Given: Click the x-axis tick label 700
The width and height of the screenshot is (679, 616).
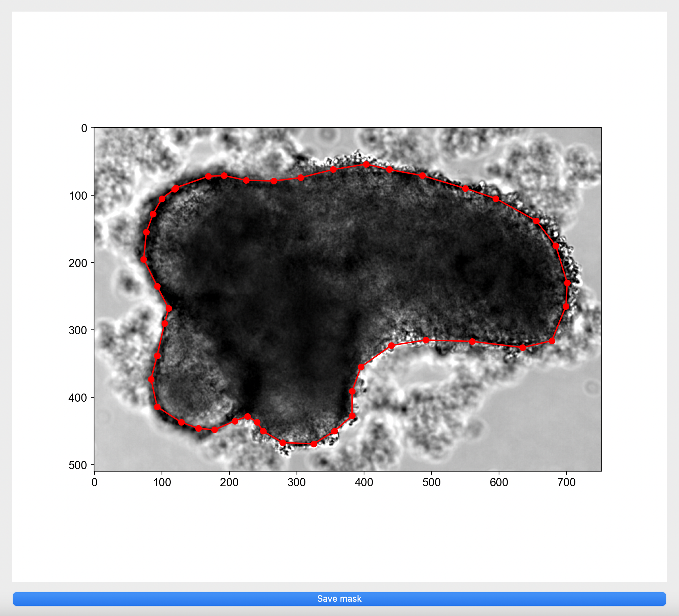Looking at the screenshot, I should tap(566, 482).
